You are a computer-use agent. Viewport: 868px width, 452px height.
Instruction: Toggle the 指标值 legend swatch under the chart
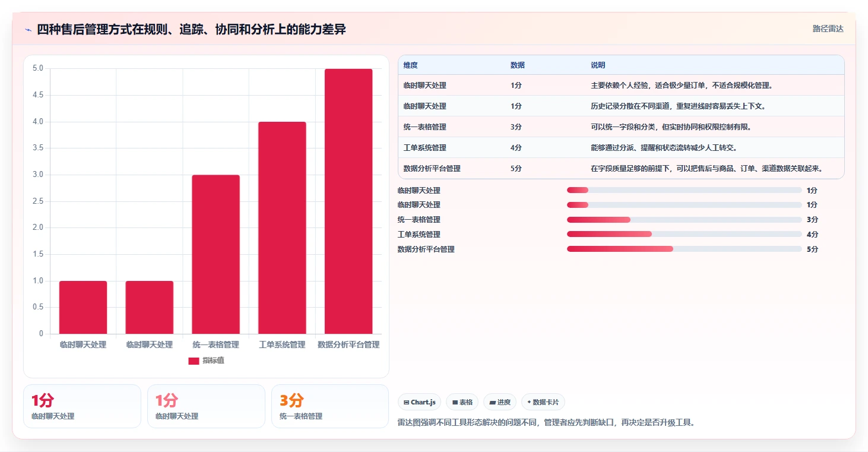pos(194,361)
